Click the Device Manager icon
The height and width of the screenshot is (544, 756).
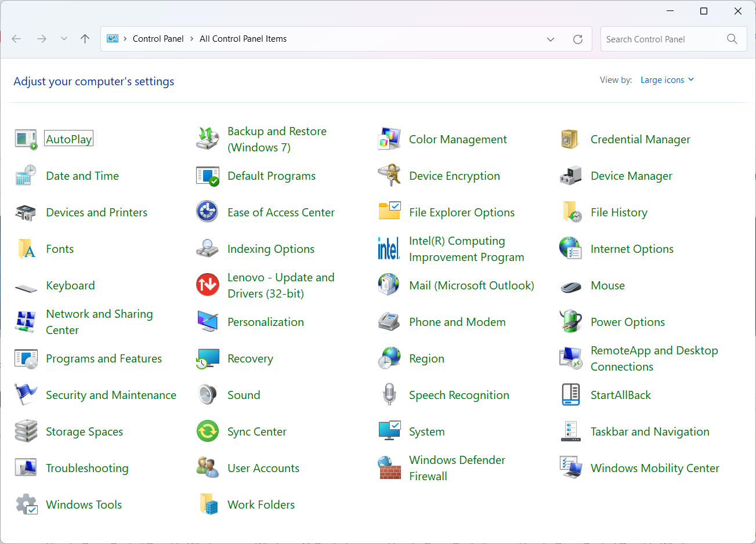(570, 176)
